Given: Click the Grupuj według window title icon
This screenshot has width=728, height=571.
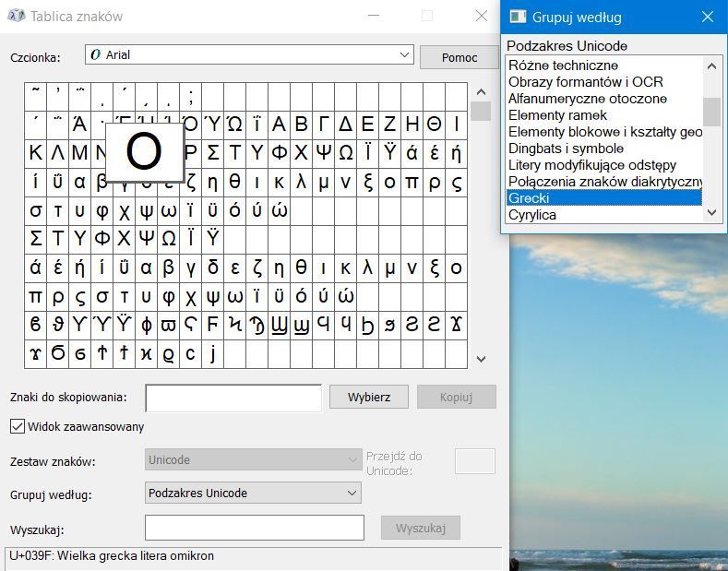Looking at the screenshot, I should point(519,17).
